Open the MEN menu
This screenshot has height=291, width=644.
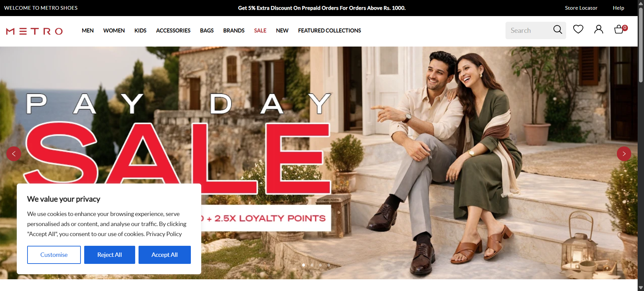(88, 30)
